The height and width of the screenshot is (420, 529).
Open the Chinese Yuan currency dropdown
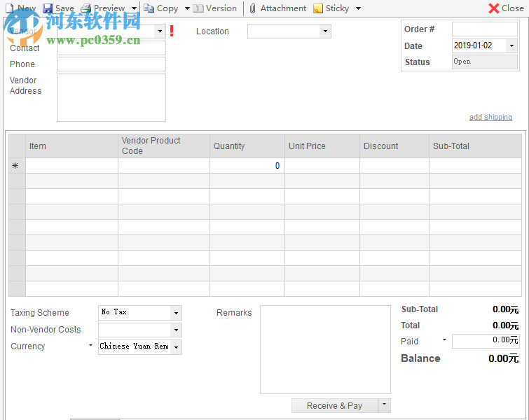click(x=176, y=347)
